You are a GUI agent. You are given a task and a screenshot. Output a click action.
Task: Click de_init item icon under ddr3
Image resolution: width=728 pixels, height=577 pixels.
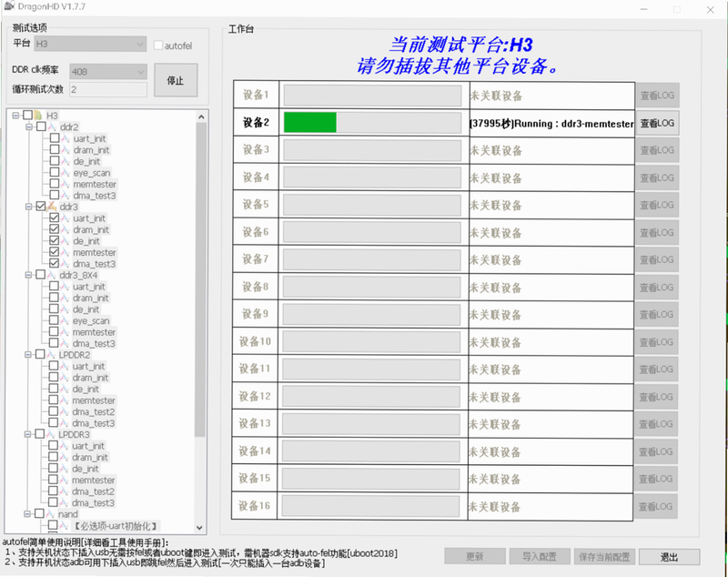click(x=65, y=241)
